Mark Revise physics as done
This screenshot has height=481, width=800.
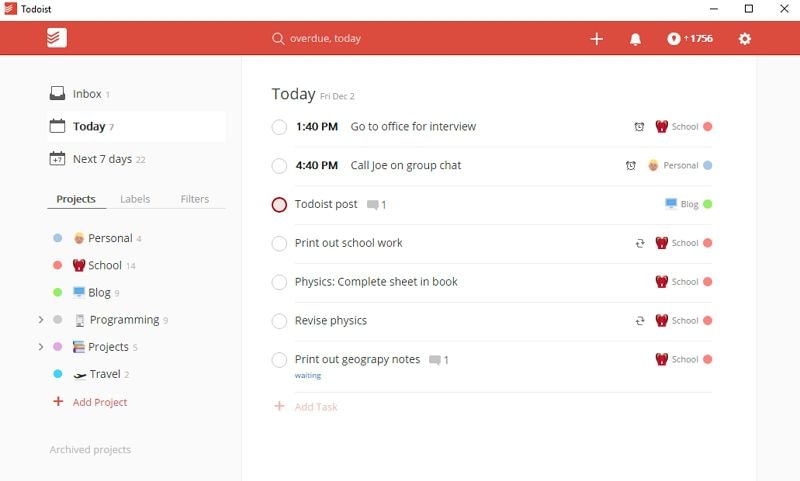pyautogui.click(x=279, y=321)
